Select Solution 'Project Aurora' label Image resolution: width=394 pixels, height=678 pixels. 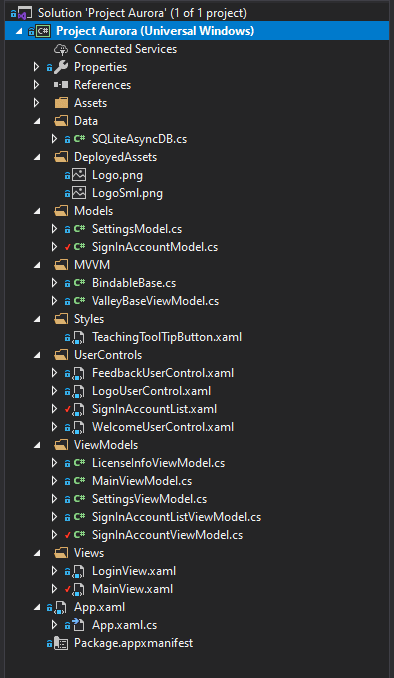(x=143, y=13)
